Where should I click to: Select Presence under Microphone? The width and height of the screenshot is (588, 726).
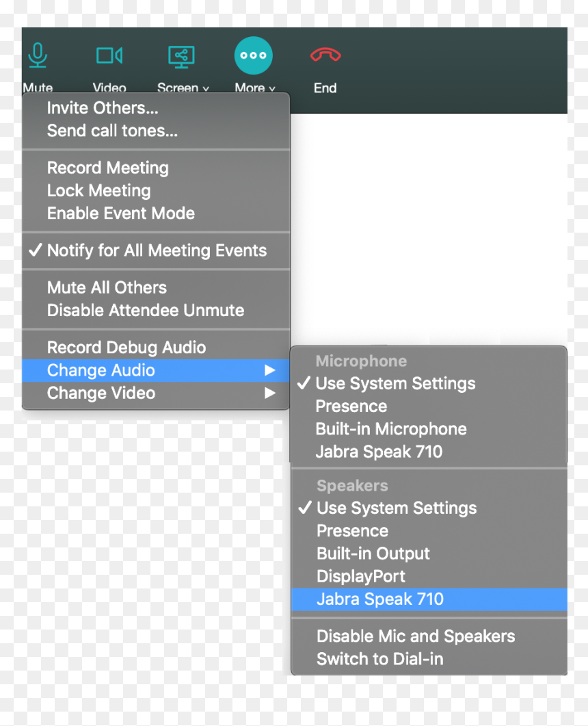point(429,406)
